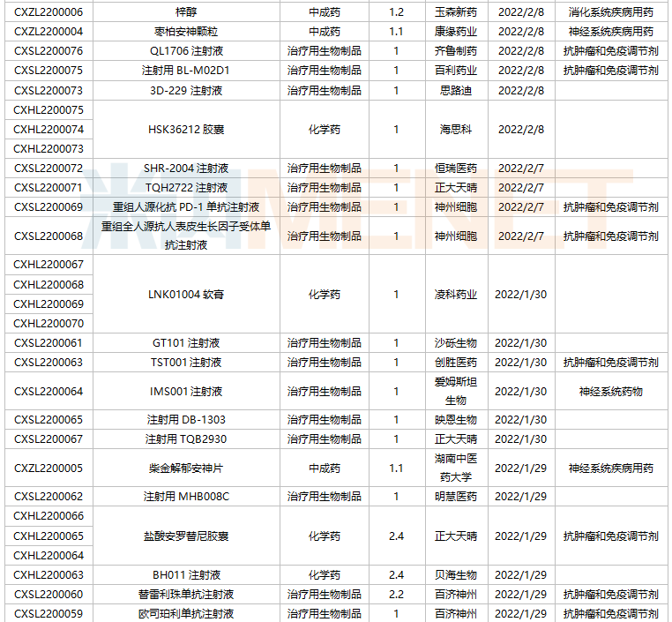Select company cell 爱姆斯坦生物

pyautogui.click(x=456, y=391)
